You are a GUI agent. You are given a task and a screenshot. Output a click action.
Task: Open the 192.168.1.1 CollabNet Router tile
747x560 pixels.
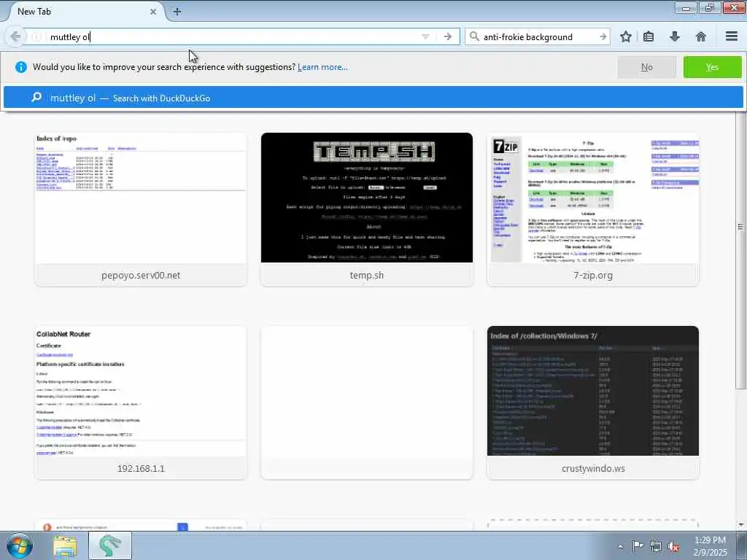click(x=141, y=402)
